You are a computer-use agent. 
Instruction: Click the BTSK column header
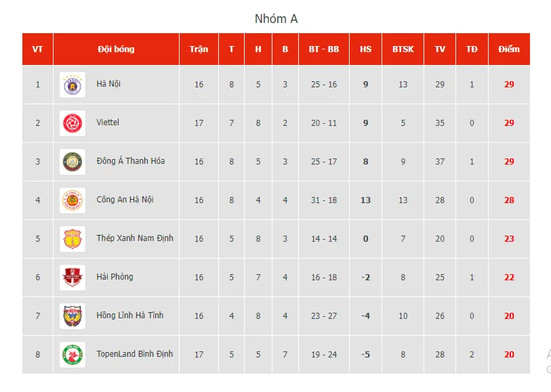403,49
